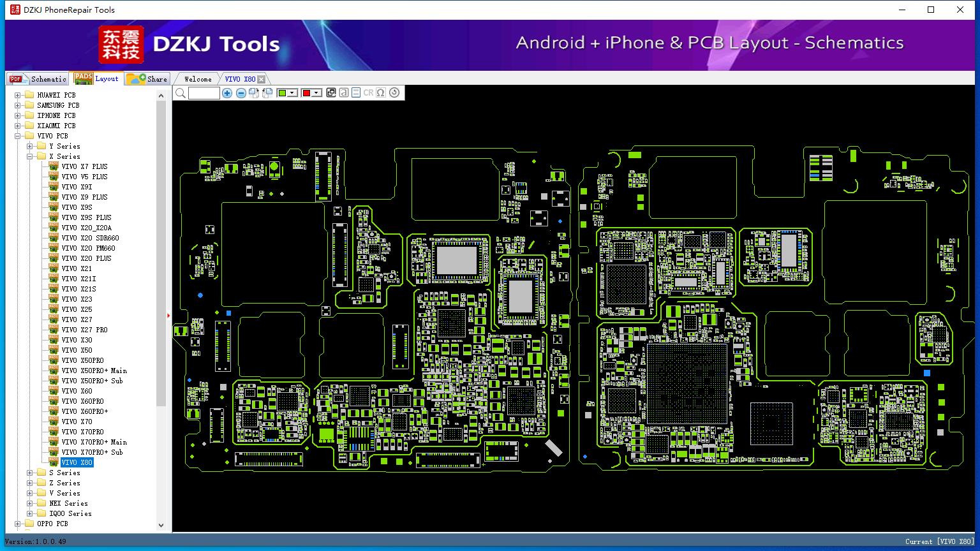The image size is (980, 551).
Task: Expand the XIAOMI PCB folder
Action: tap(18, 126)
